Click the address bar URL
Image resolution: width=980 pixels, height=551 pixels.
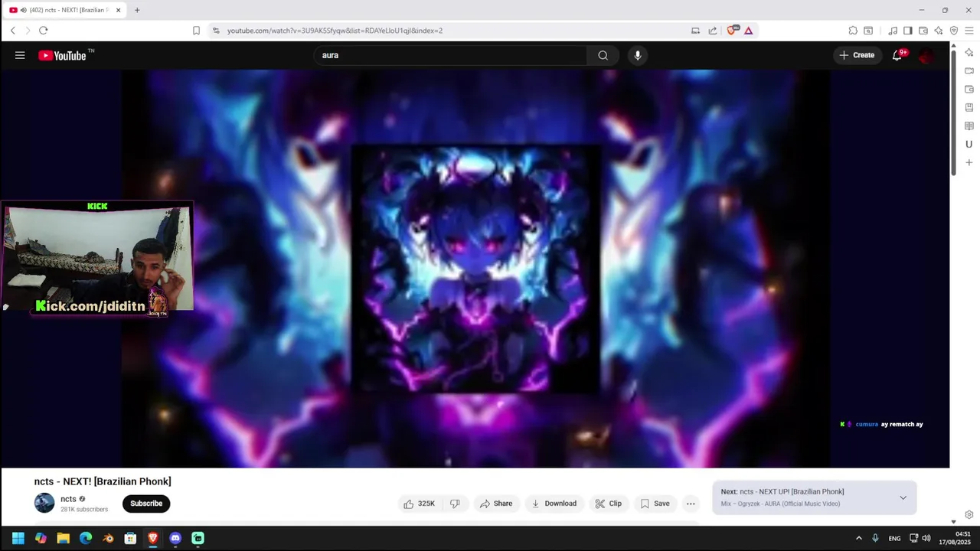(x=335, y=31)
